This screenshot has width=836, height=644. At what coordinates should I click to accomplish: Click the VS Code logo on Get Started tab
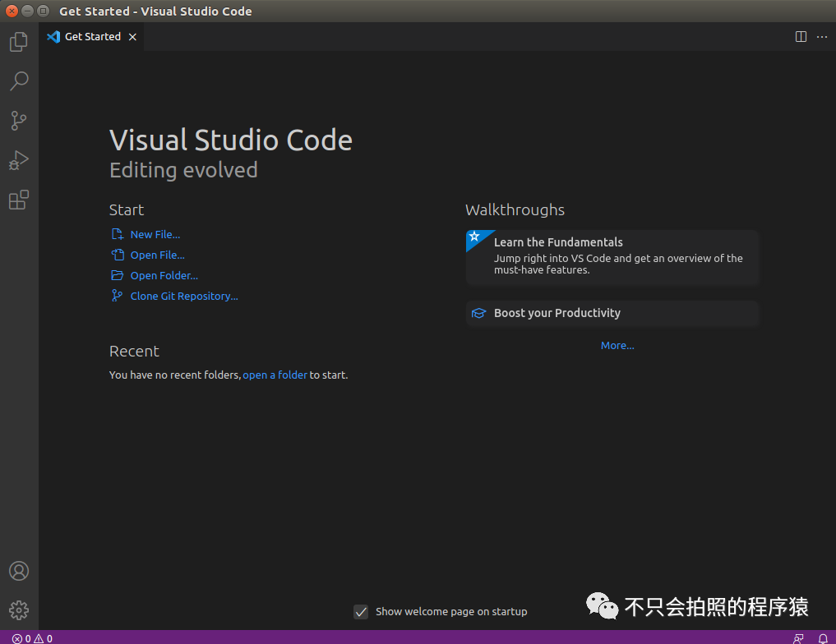pos(53,37)
